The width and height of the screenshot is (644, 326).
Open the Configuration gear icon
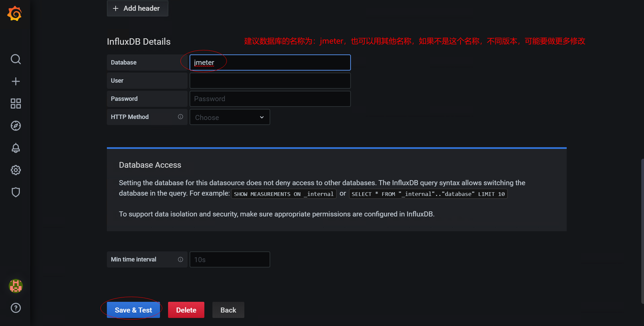[x=15, y=170]
